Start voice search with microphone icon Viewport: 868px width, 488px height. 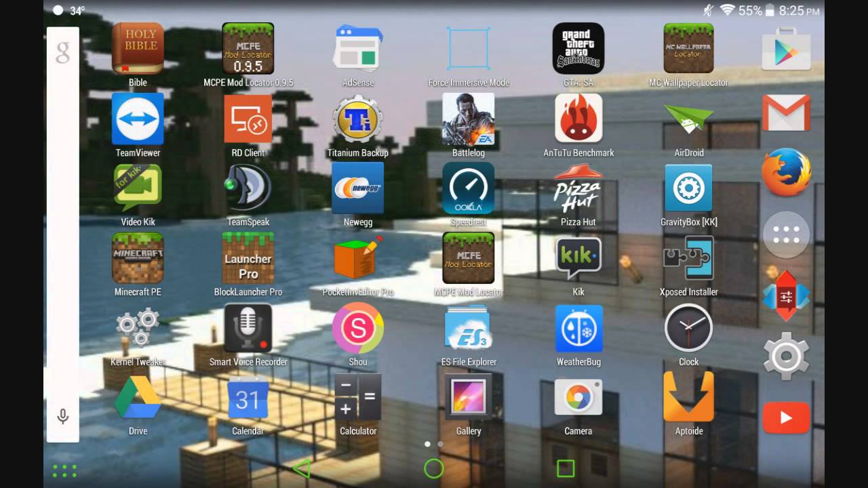tap(62, 416)
